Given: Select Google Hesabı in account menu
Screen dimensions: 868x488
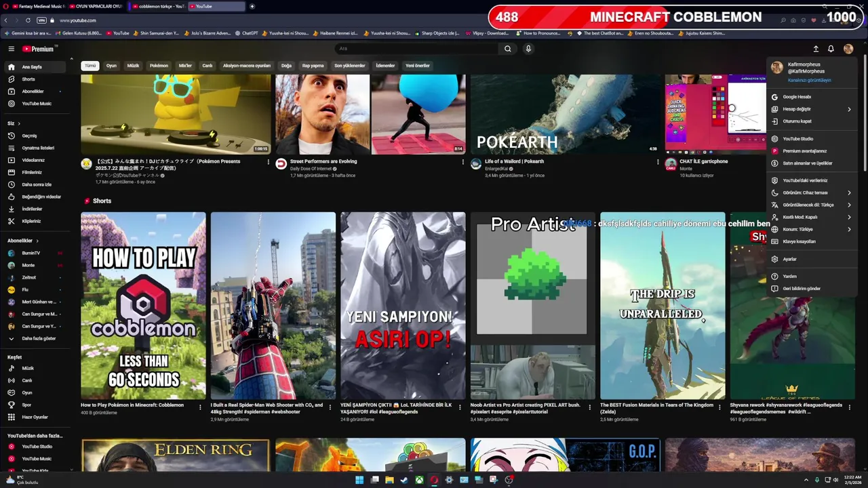Looking at the screenshot, I should tap(812, 97).
